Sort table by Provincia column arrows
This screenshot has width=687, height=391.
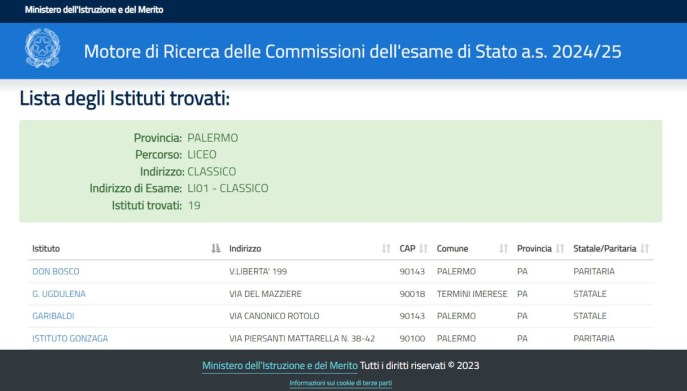pyautogui.click(x=560, y=249)
